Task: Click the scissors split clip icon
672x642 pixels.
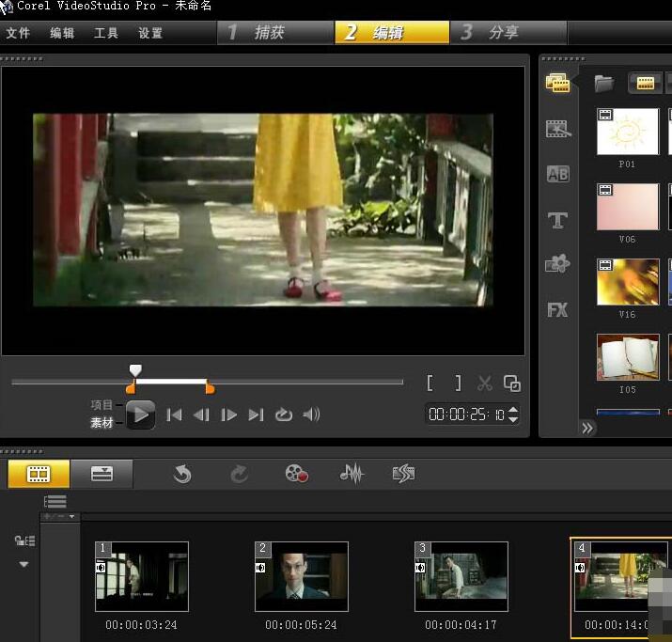Action: (485, 384)
